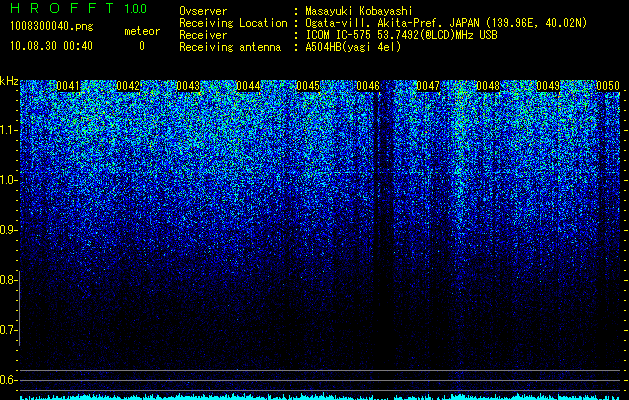Screen dimensions: 629x400
Task: Click the 0.6 kHz axis tick label
Action: (8, 380)
